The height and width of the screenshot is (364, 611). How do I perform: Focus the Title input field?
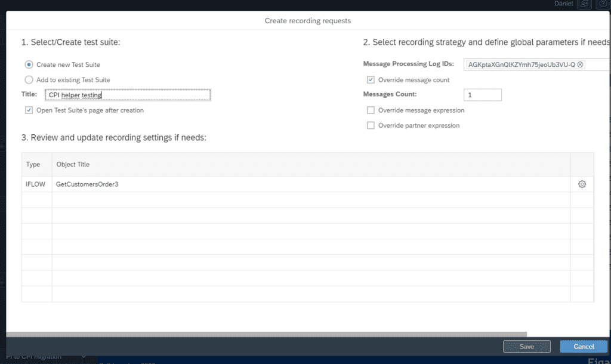(x=128, y=95)
